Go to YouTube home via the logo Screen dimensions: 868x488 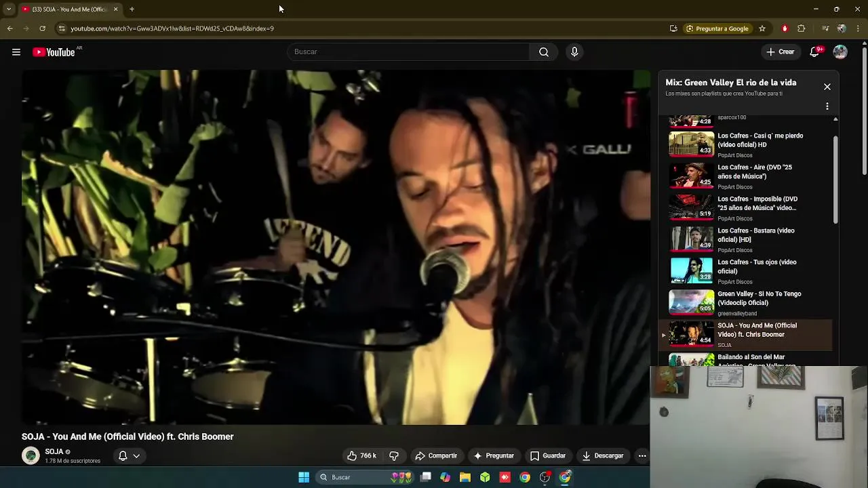(x=54, y=52)
